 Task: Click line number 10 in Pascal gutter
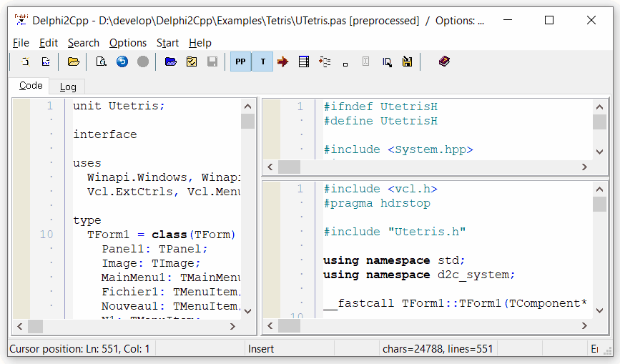click(x=46, y=235)
